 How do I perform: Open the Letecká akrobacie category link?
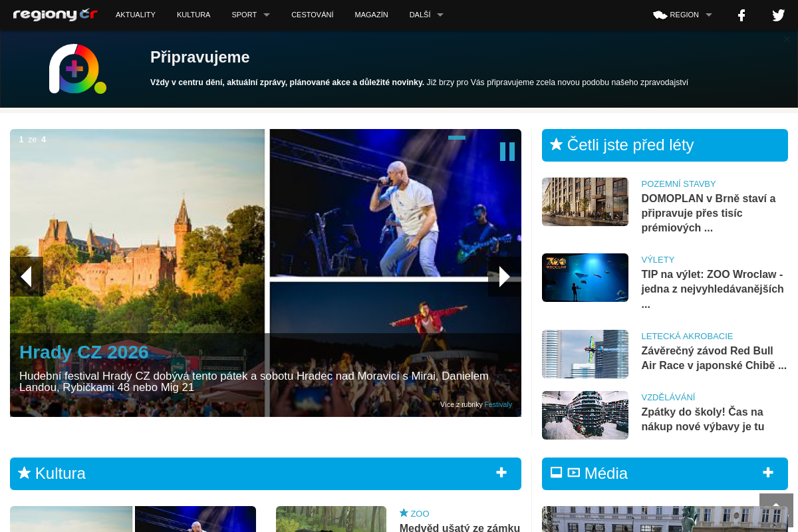point(687,336)
